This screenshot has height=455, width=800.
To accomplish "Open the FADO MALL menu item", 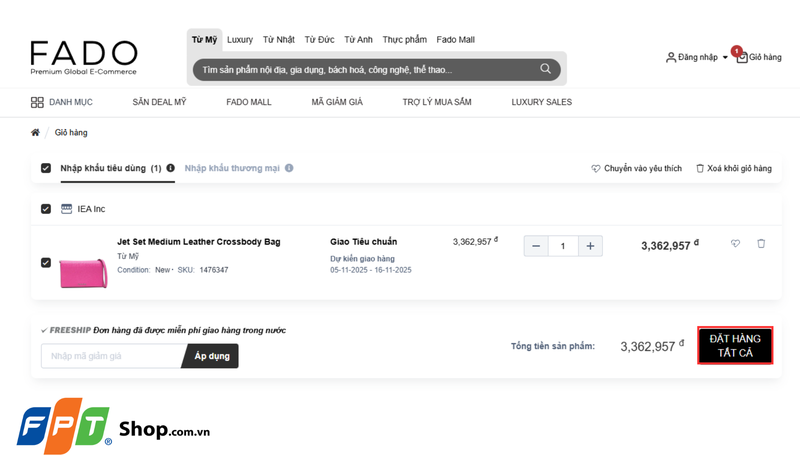I will pos(249,102).
